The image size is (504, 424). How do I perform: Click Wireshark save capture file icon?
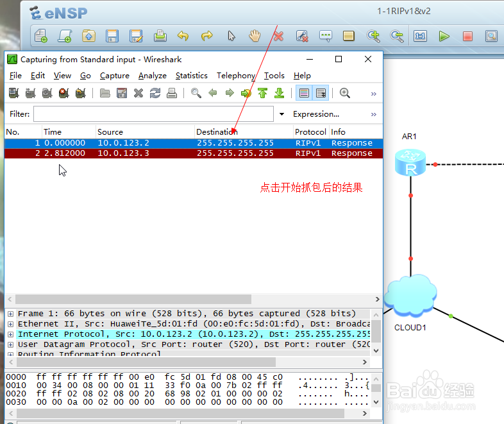click(x=121, y=93)
